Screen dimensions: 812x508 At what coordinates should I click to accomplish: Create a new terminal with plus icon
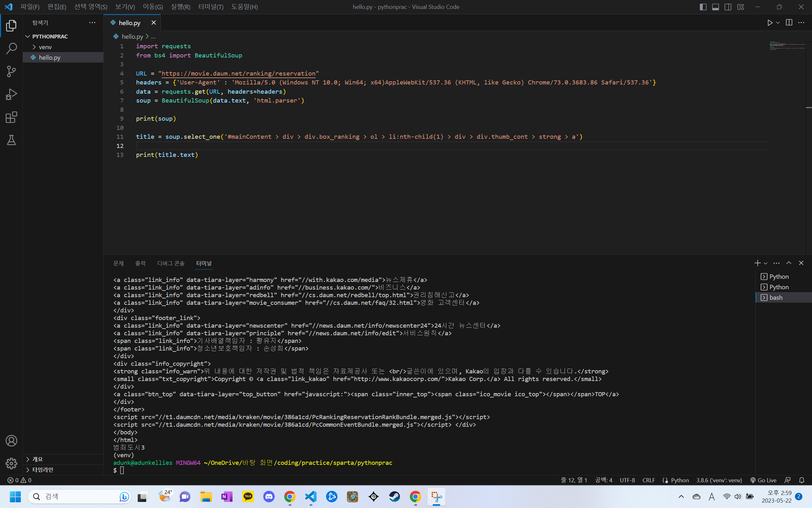(x=757, y=263)
